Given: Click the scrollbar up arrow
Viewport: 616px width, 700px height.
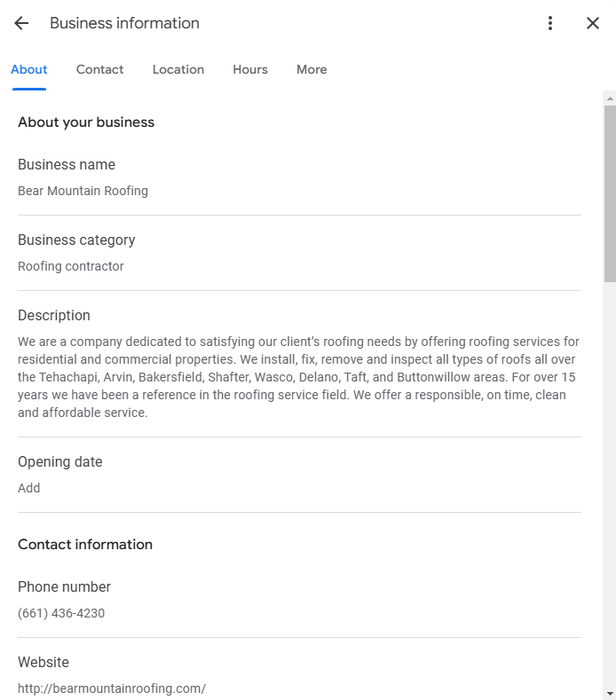Looking at the screenshot, I should [x=610, y=98].
